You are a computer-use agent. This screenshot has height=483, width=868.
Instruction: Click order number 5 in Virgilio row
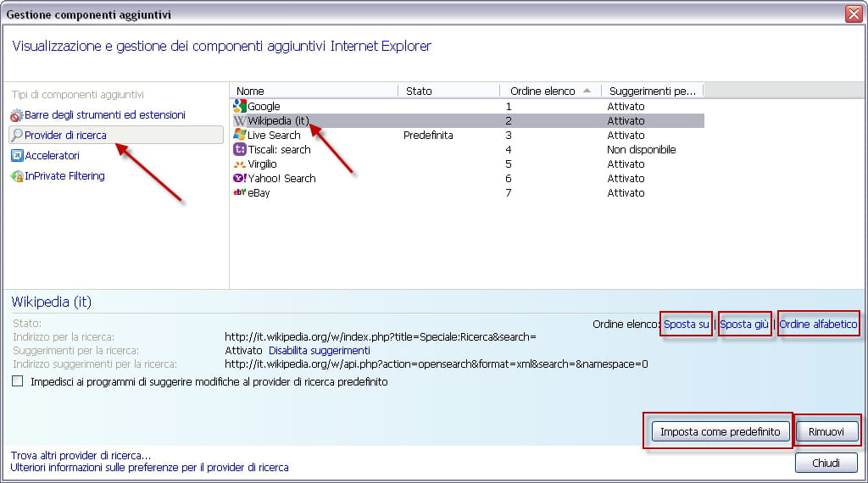[x=509, y=164]
